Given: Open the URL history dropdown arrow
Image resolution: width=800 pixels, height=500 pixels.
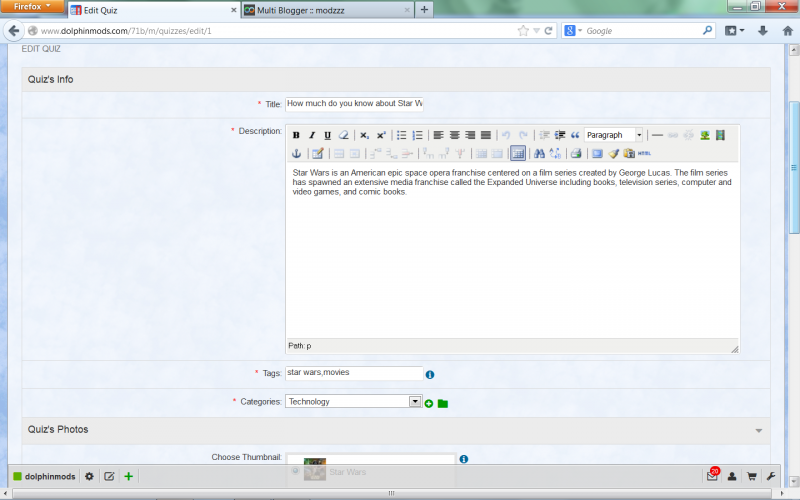Looking at the screenshot, I should click(536, 31).
